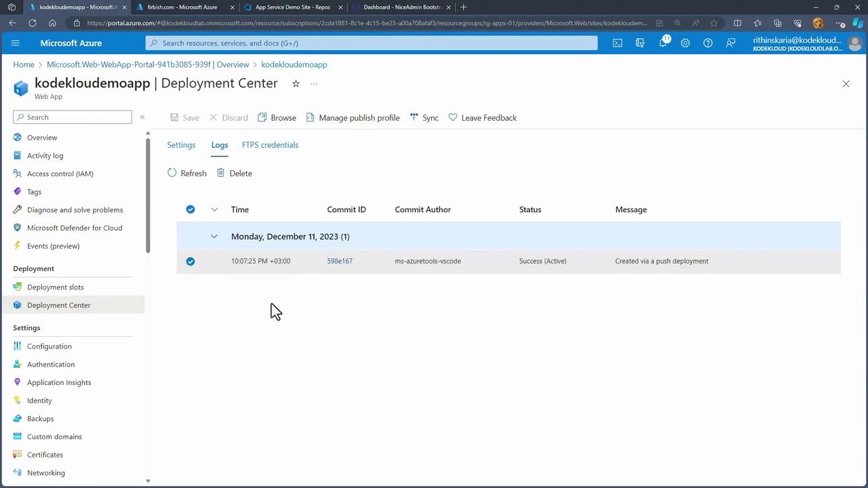Open the Azure portal hamburger menu
Screen dimensions: 868x488
[x=16, y=43]
